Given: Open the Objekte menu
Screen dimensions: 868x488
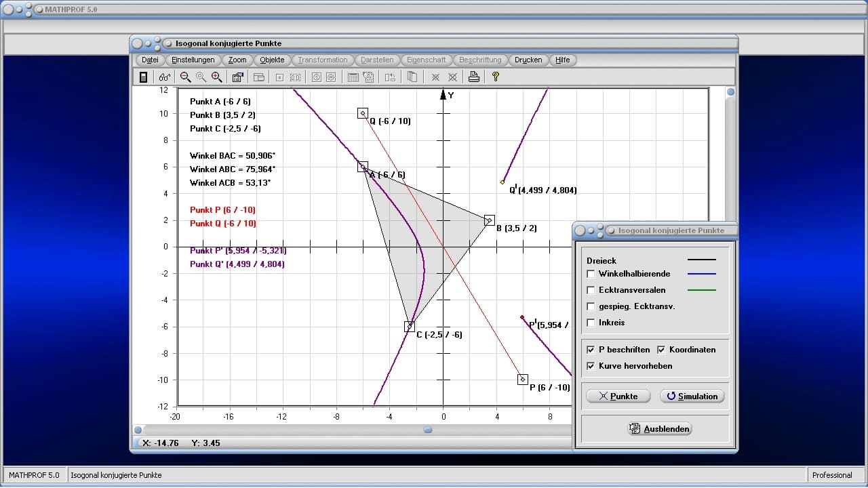Looking at the screenshot, I should [x=272, y=60].
